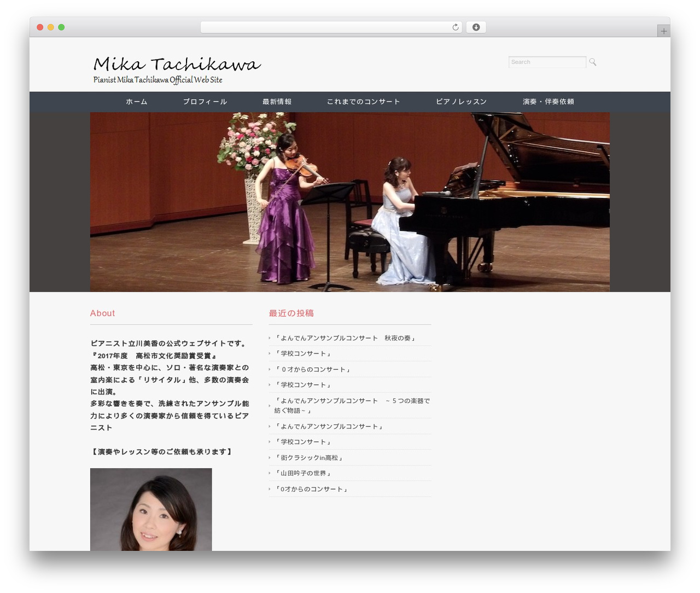This screenshot has width=700, height=593.
Task: Open post よんでんアンサンブルコンサート ～５つの楽器で紡ぐ物語～
Action: coord(352,405)
